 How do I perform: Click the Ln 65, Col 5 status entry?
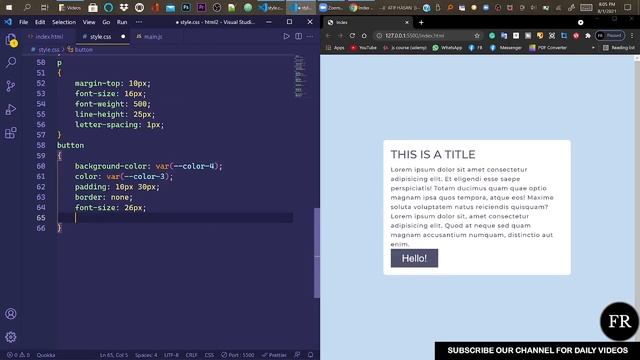[x=114, y=355]
